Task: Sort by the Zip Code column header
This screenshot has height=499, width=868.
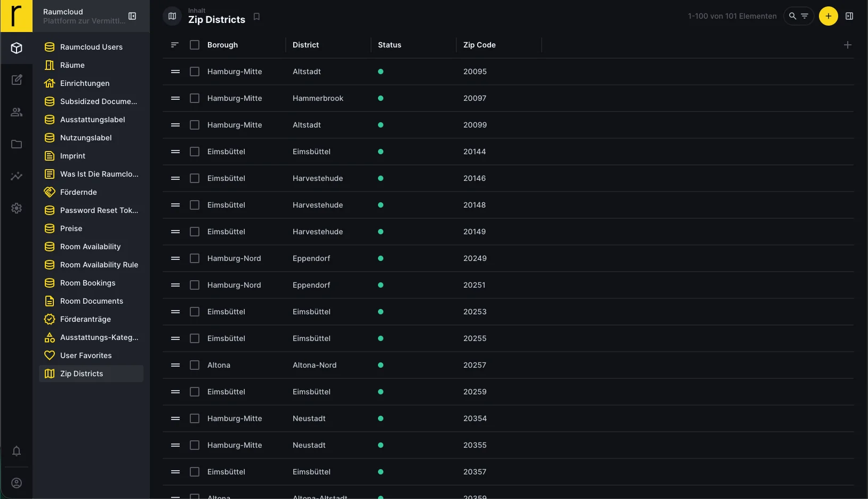Action: point(479,45)
